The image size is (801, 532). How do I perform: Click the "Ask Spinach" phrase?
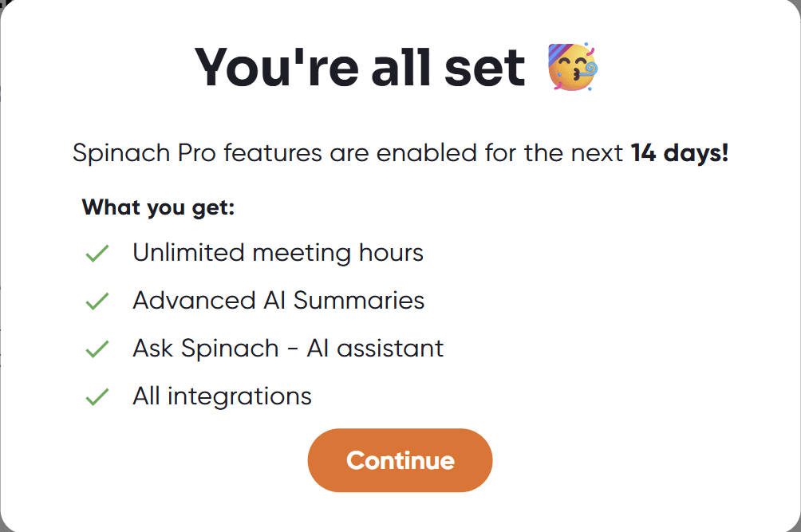pyautogui.click(x=206, y=349)
